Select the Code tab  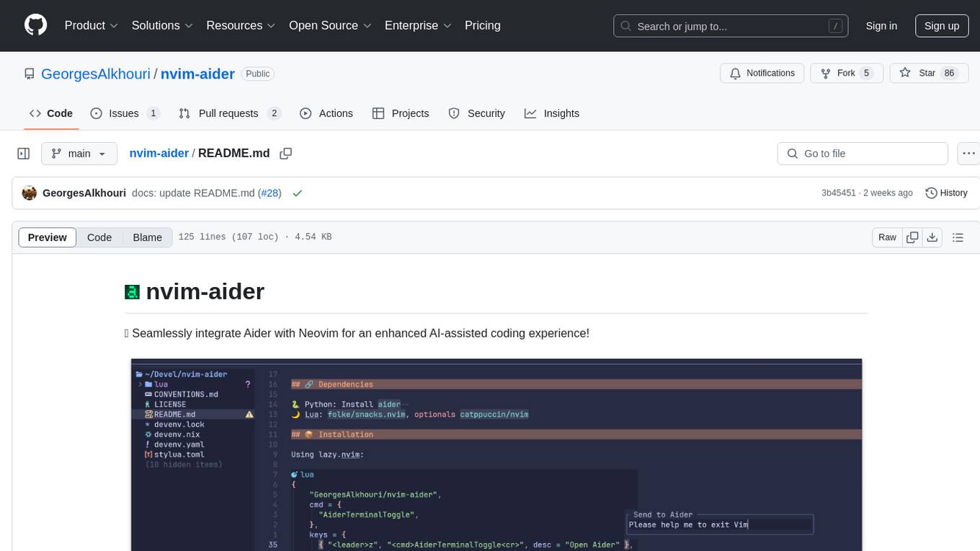click(x=51, y=113)
